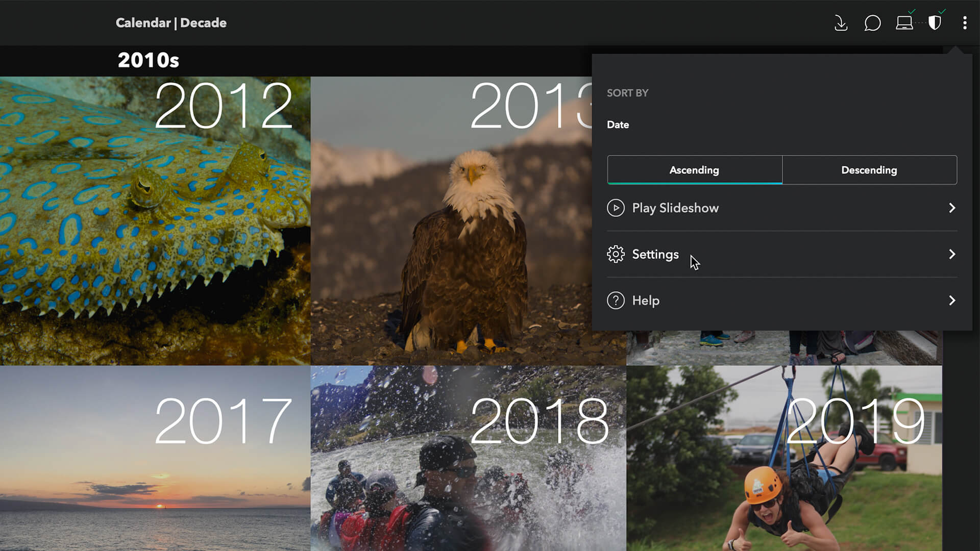Select Descending sort order toggle
The image size is (980, 551).
coord(869,169)
